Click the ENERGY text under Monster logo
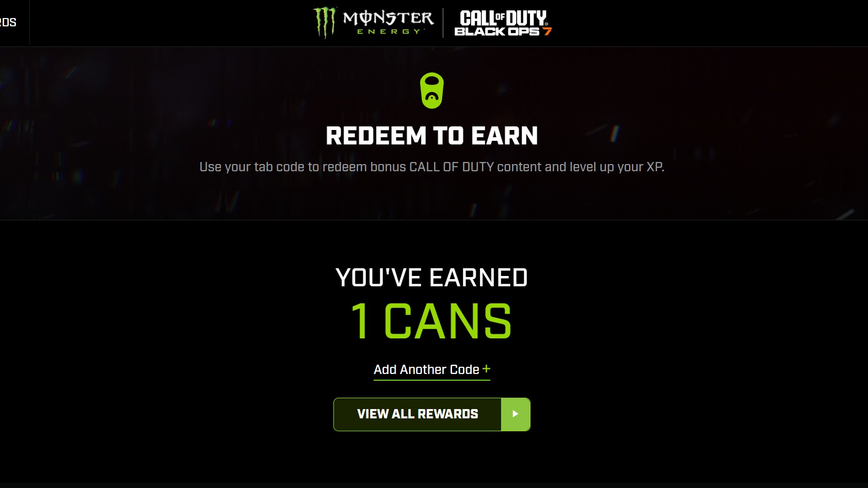The image size is (868, 488). [x=390, y=31]
